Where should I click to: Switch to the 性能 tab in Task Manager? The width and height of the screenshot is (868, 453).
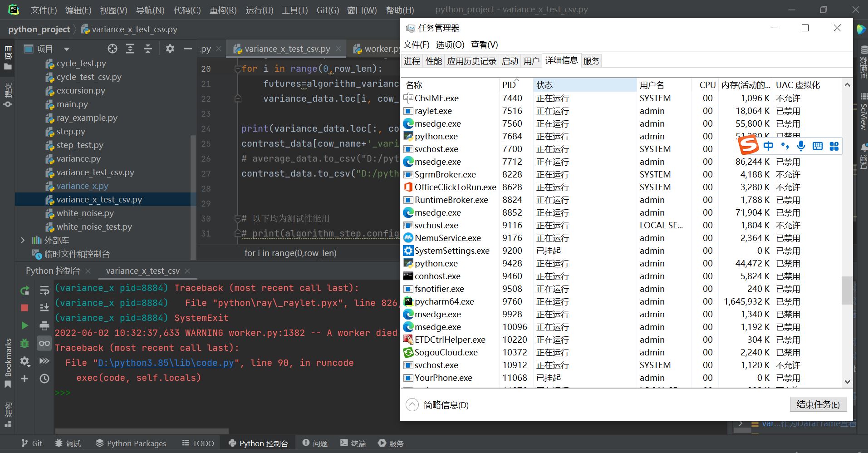point(433,61)
